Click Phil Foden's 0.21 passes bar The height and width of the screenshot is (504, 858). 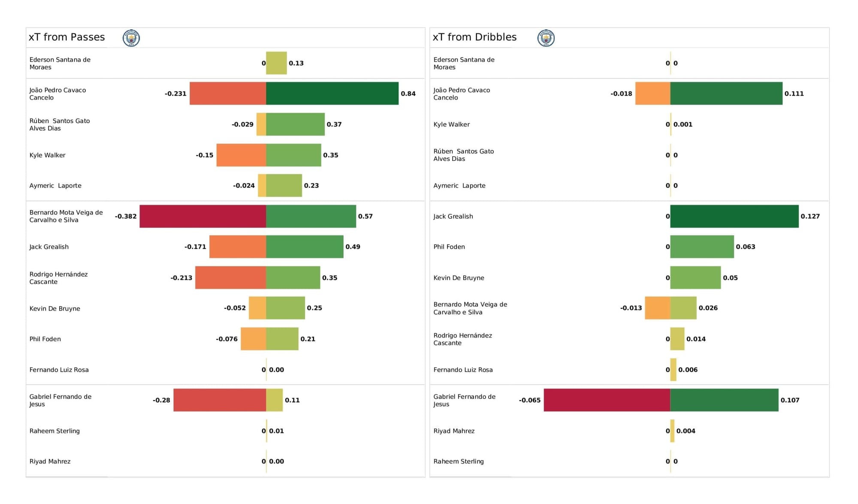[282, 339]
